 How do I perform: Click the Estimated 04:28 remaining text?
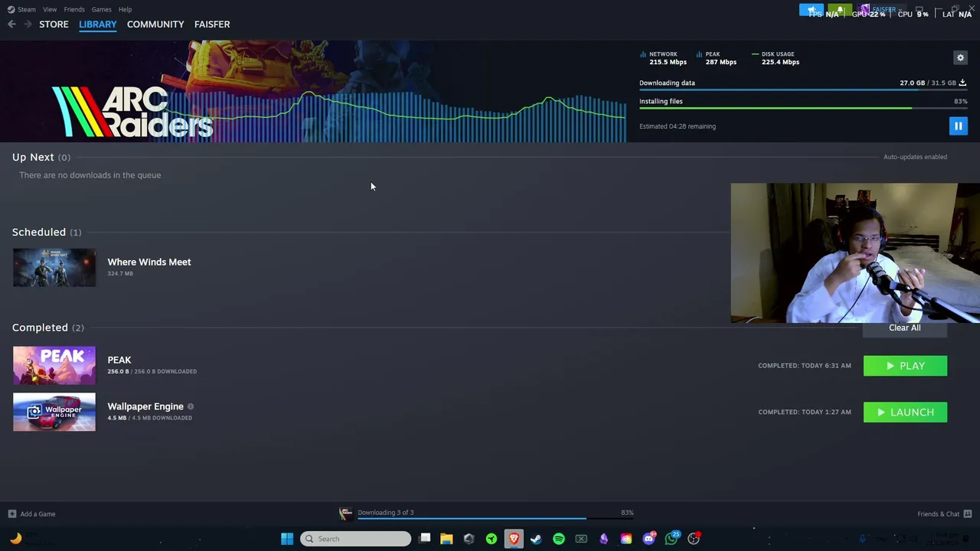pos(678,126)
